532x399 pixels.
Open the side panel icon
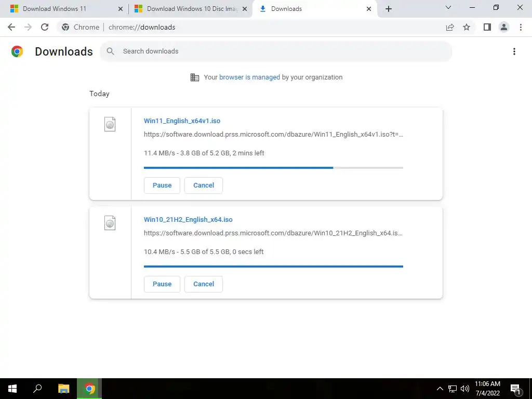tap(487, 27)
